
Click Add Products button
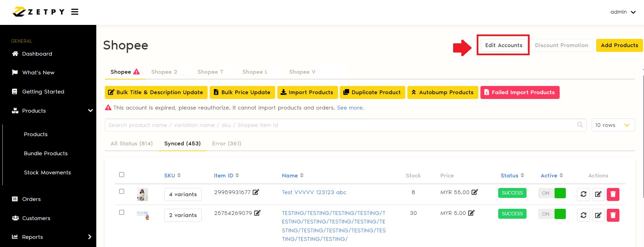(x=619, y=45)
